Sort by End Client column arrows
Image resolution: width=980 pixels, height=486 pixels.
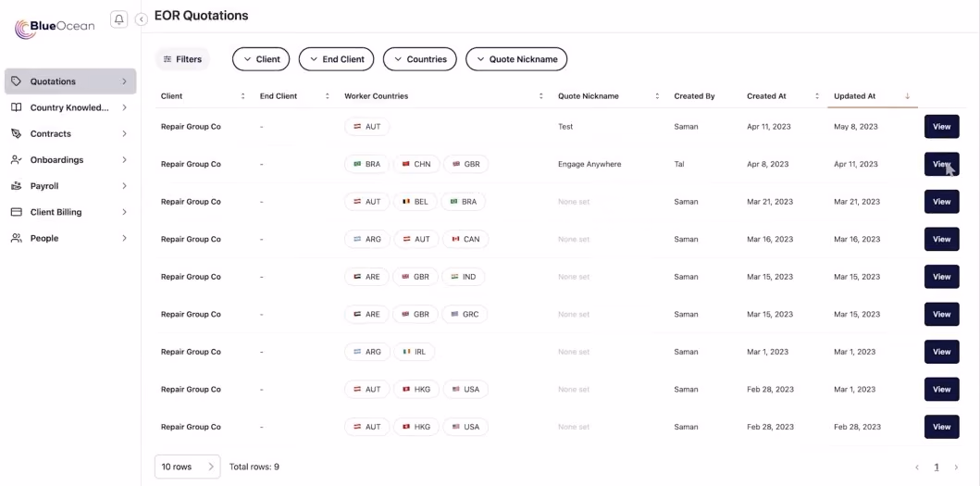pyautogui.click(x=327, y=96)
